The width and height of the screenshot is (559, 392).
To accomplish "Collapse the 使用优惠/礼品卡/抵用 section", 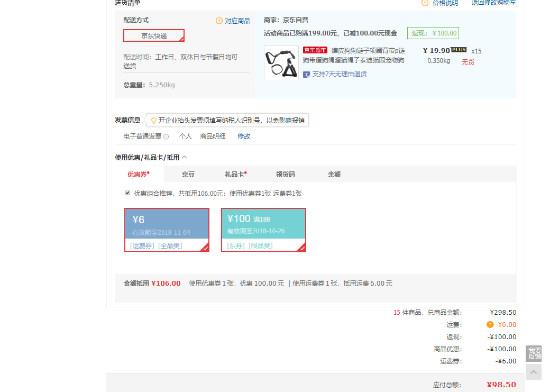I will pyautogui.click(x=185, y=157).
